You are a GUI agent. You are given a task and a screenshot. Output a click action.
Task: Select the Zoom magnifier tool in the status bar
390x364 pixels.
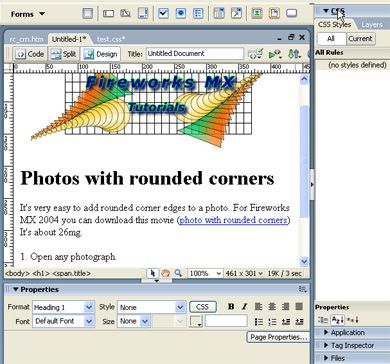tap(178, 273)
